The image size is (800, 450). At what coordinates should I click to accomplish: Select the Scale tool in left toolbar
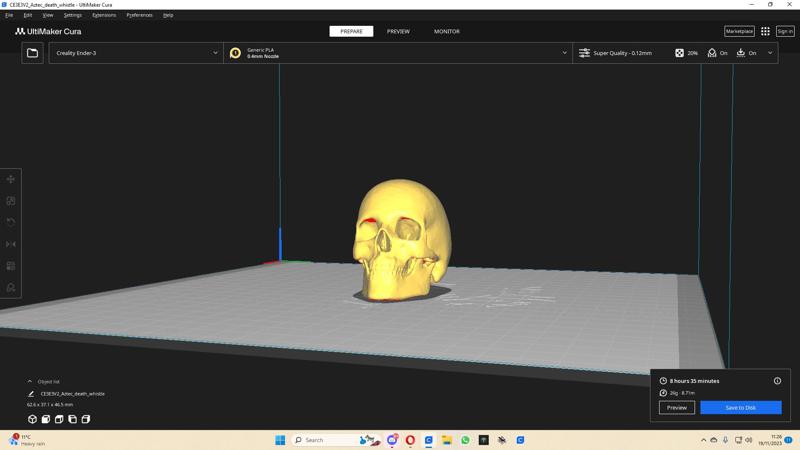pyautogui.click(x=11, y=201)
